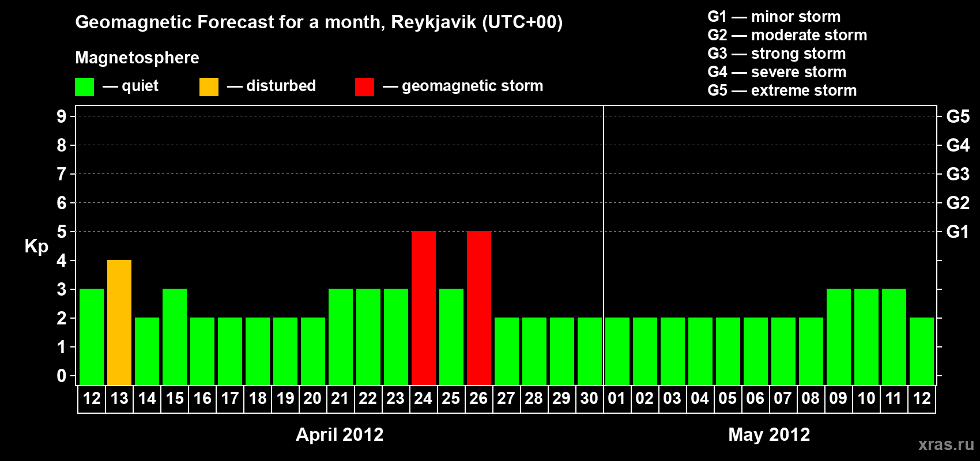Click the 'G1 — minor storm' legend text
The height and width of the screenshot is (461, 980).
[x=774, y=17]
